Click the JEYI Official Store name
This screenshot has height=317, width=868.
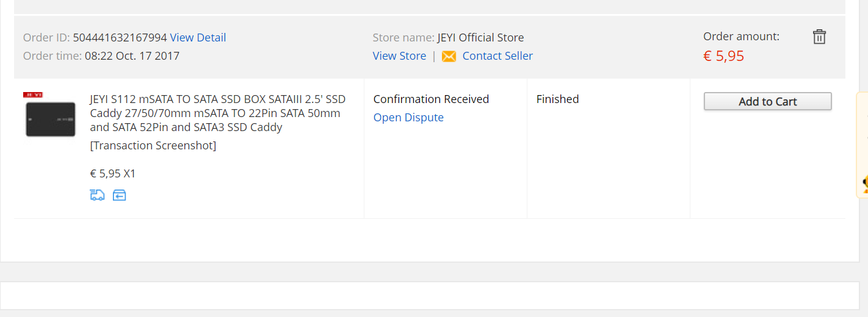click(x=480, y=37)
